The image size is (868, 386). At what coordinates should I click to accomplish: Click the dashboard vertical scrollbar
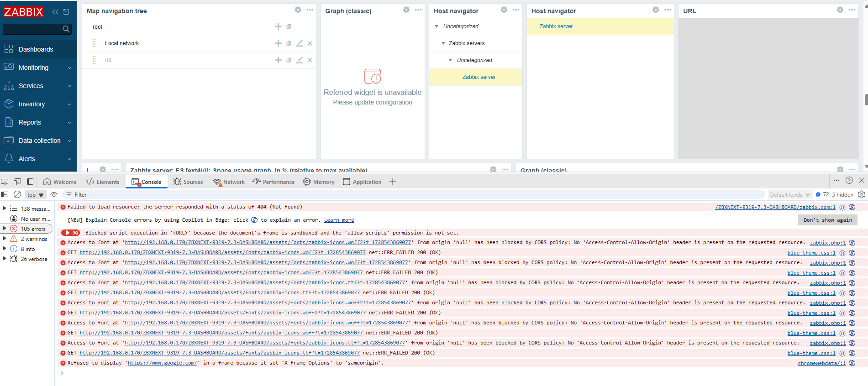coord(866,99)
